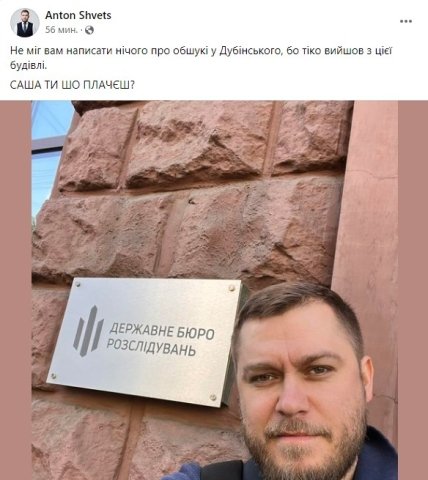Click the word 'будівлі.' in the post
Image resolution: width=428 pixels, height=480 pixels.
point(29,66)
